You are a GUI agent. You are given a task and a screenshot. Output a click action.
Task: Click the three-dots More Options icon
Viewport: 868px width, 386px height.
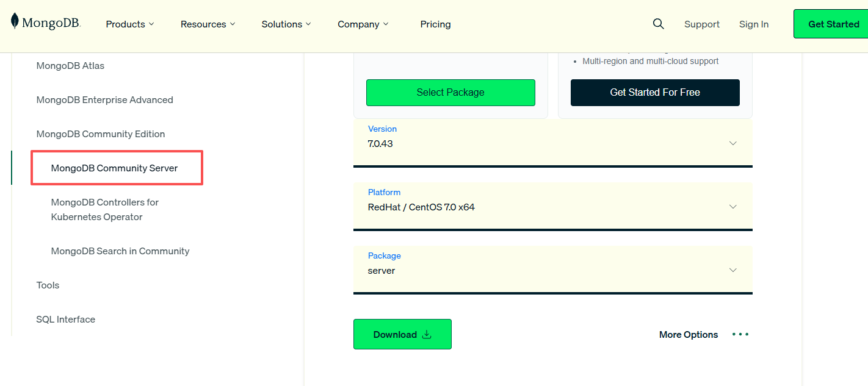pyautogui.click(x=740, y=334)
